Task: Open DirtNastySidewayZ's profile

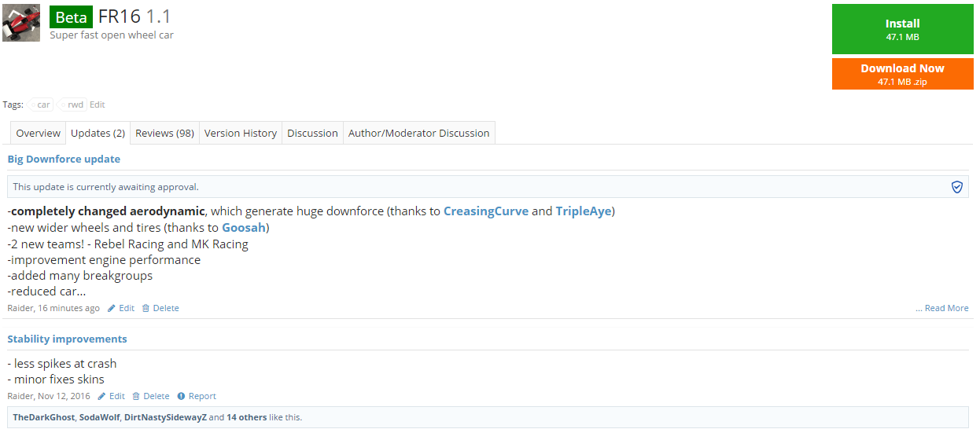Action: click(165, 417)
